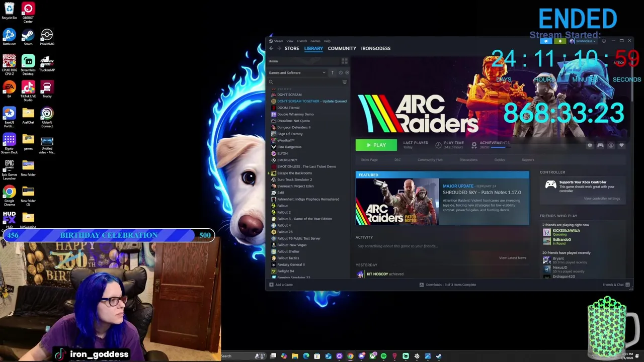The height and width of the screenshot is (362, 644).
Task: Open advanced filter options in library sidebar
Action: (x=345, y=82)
